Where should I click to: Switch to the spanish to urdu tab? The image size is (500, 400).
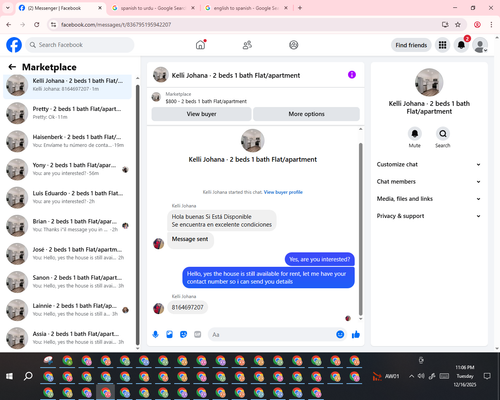coord(153,8)
